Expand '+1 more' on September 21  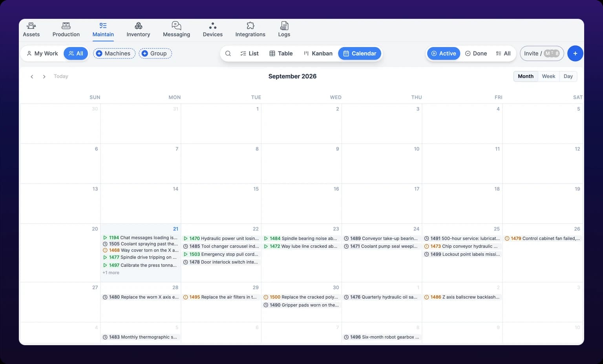[x=111, y=273]
